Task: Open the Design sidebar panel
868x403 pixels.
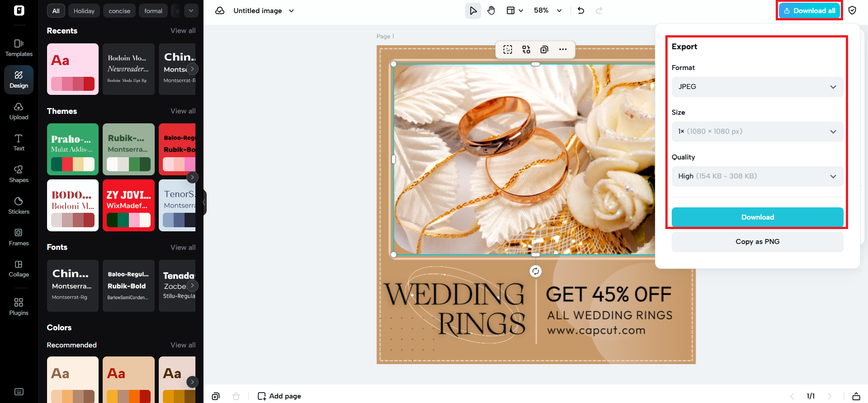Action: tap(19, 80)
